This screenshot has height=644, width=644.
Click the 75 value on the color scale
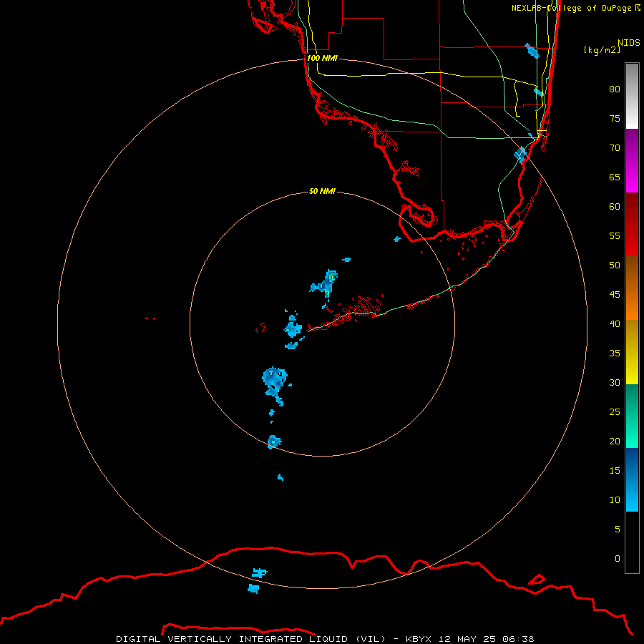(x=615, y=118)
